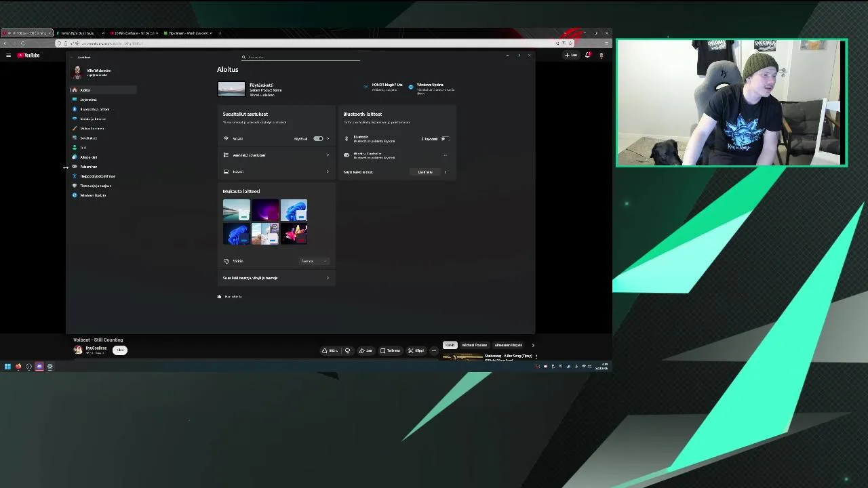The width and height of the screenshot is (868, 488).
Task: Open YouTube notifications bell
Action: click(588, 55)
